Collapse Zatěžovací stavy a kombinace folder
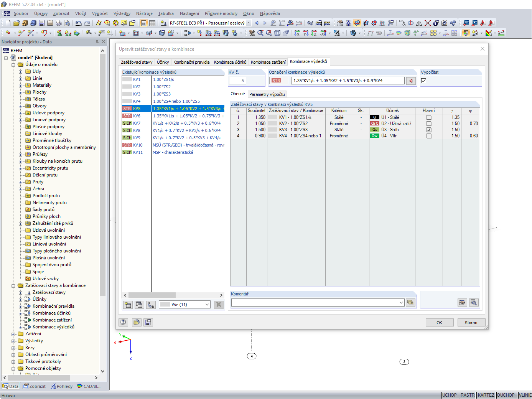The image size is (532, 399). 13,285
